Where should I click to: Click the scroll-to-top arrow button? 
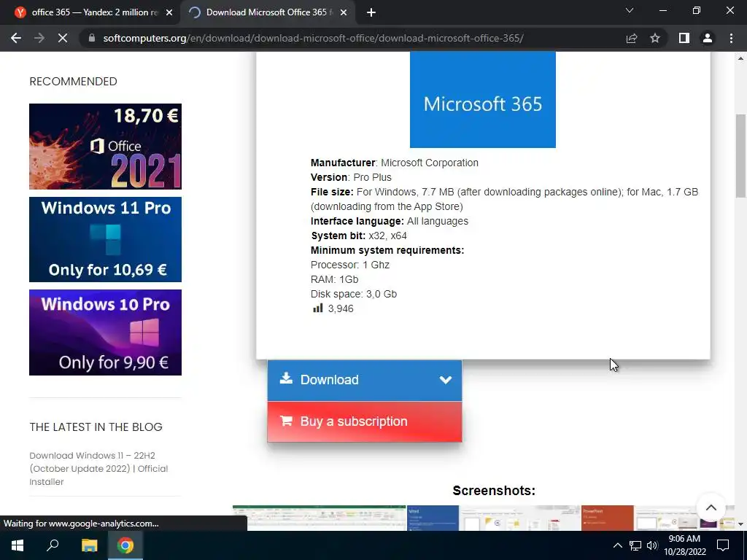pos(711,507)
